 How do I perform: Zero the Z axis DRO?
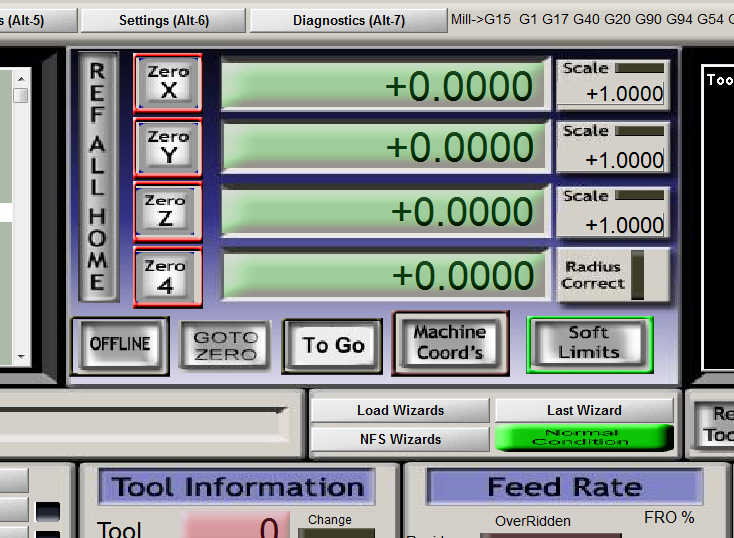[x=168, y=212]
